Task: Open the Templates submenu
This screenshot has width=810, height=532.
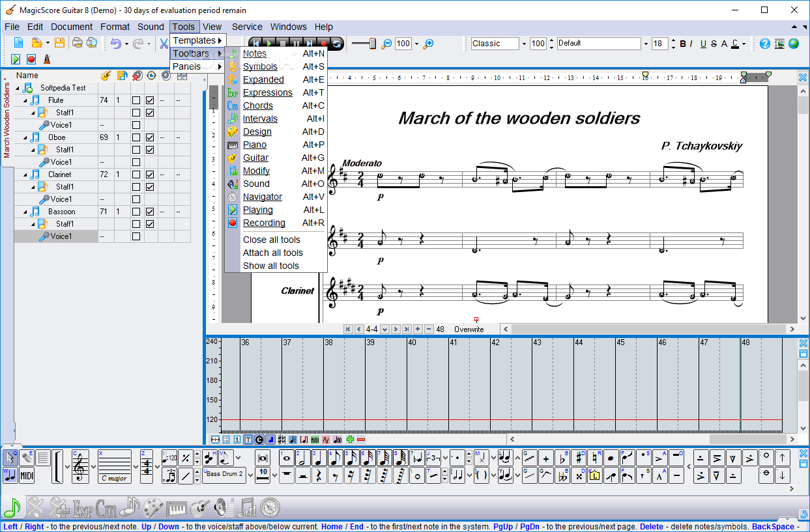Action: pos(198,40)
